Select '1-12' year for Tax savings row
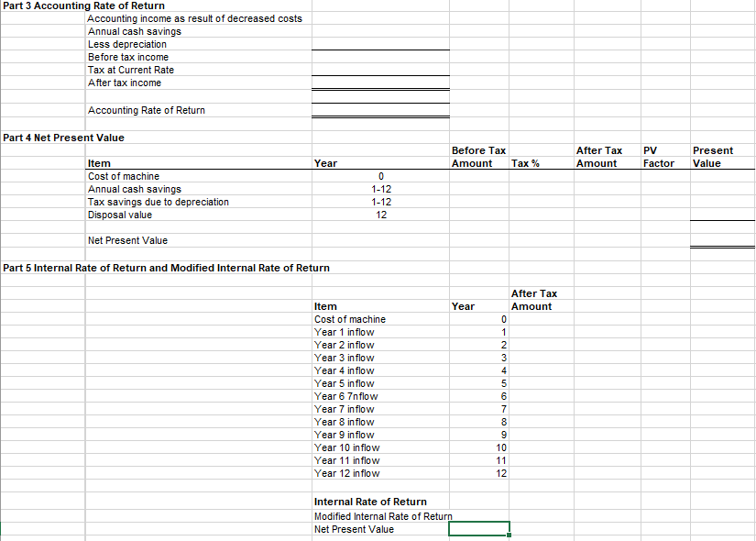Image resolution: width=756 pixels, height=541 pixels. coord(381,202)
